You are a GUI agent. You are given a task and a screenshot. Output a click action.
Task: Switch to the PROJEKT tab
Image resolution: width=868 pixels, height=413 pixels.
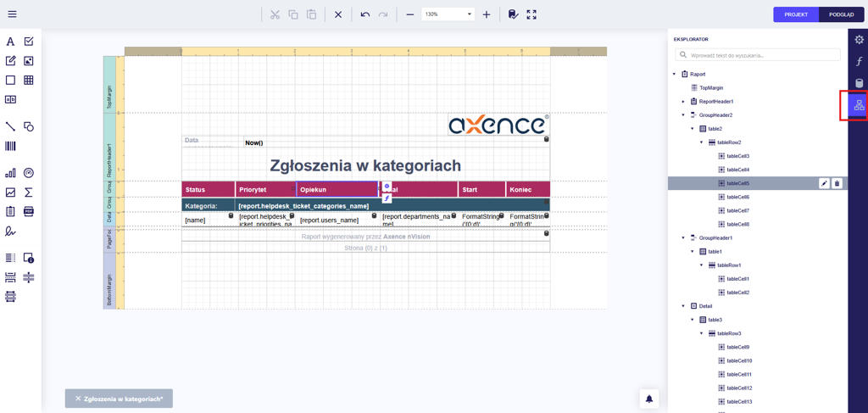click(796, 14)
